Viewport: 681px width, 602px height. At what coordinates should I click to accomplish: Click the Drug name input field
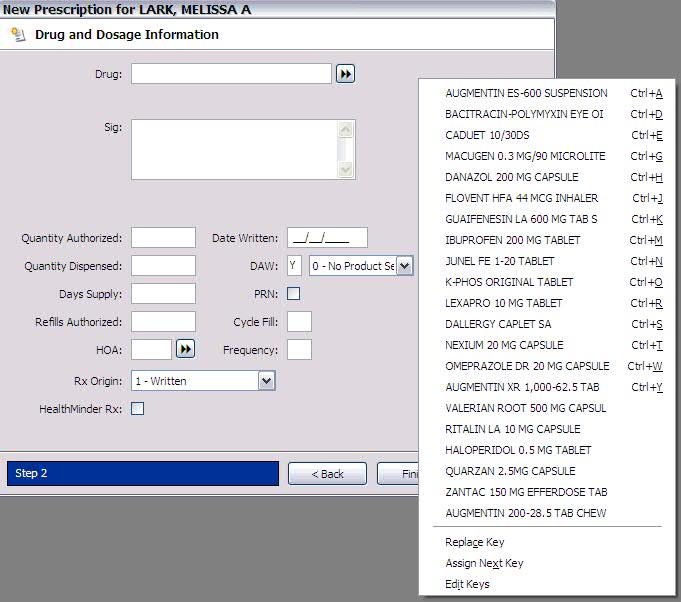pyautogui.click(x=231, y=74)
